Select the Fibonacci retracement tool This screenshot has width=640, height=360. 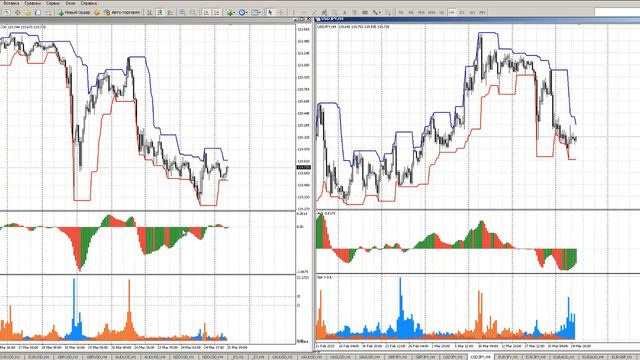[x=334, y=13]
